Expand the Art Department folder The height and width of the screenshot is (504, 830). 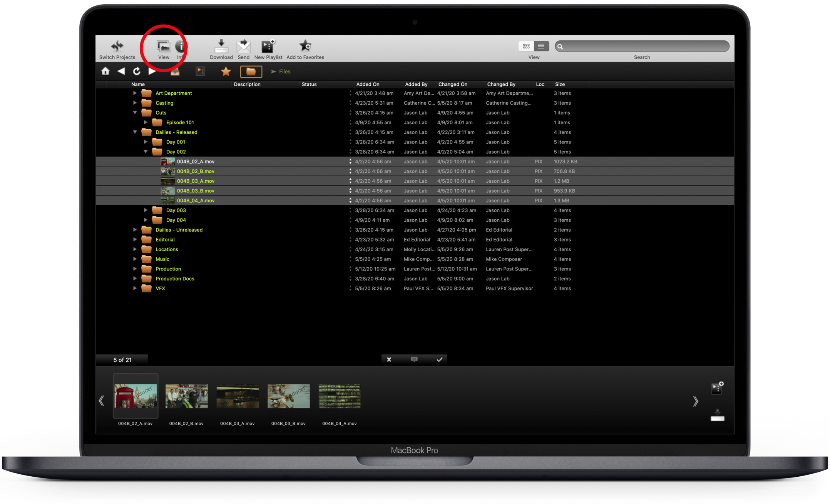(135, 93)
